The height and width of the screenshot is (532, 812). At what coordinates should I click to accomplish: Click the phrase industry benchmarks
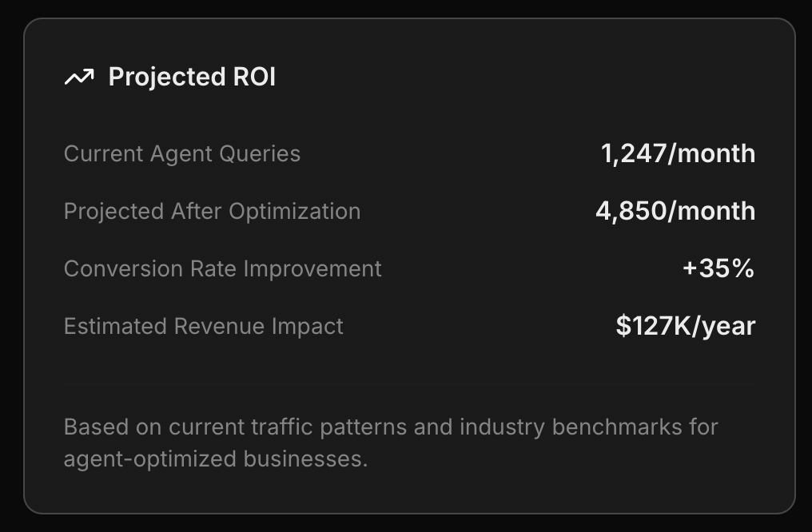click(x=576, y=427)
